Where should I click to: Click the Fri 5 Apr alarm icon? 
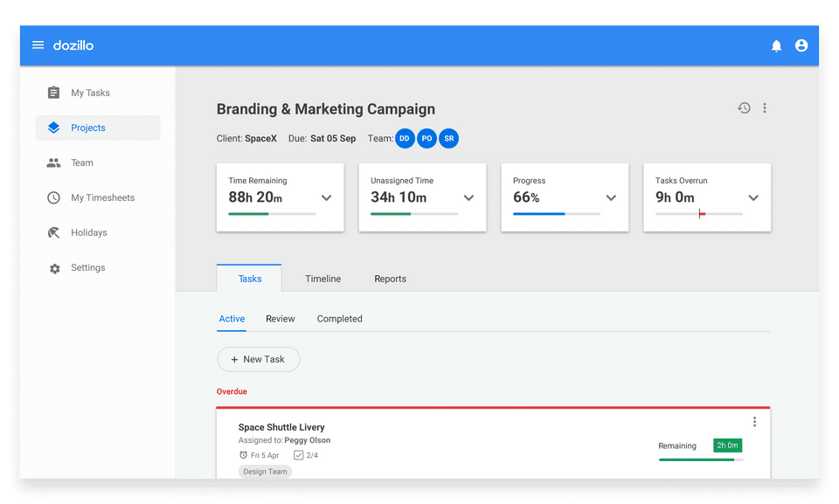tap(244, 455)
